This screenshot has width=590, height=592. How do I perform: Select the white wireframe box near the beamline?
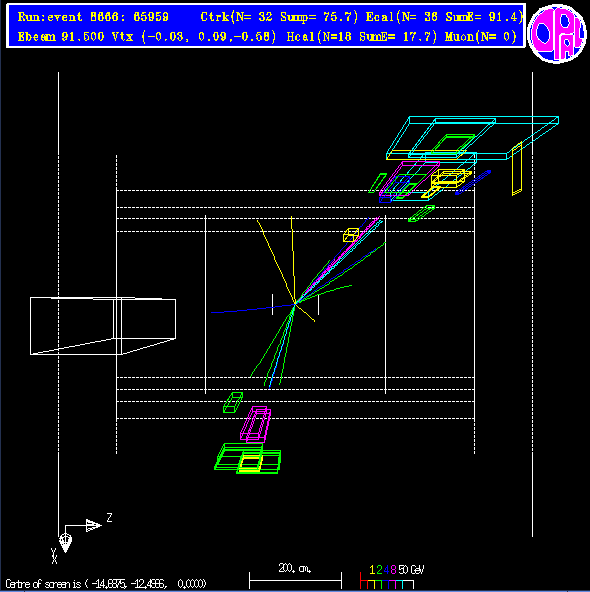click(x=103, y=326)
